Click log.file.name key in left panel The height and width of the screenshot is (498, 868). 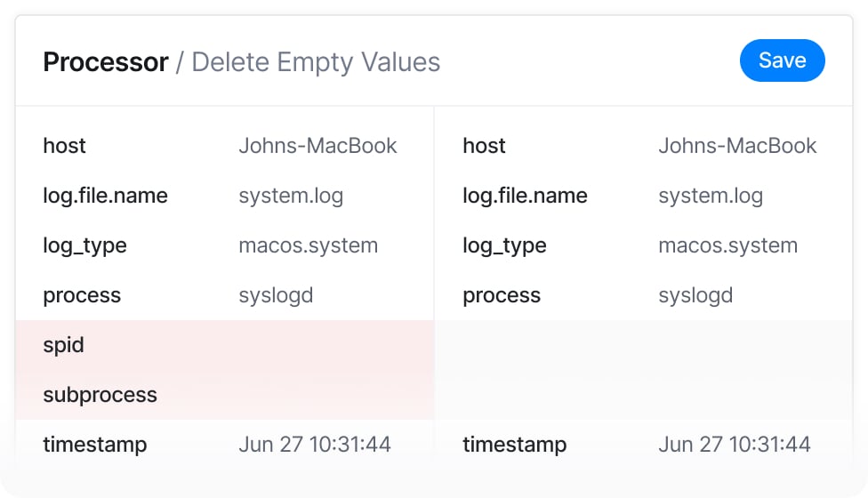pos(105,196)
